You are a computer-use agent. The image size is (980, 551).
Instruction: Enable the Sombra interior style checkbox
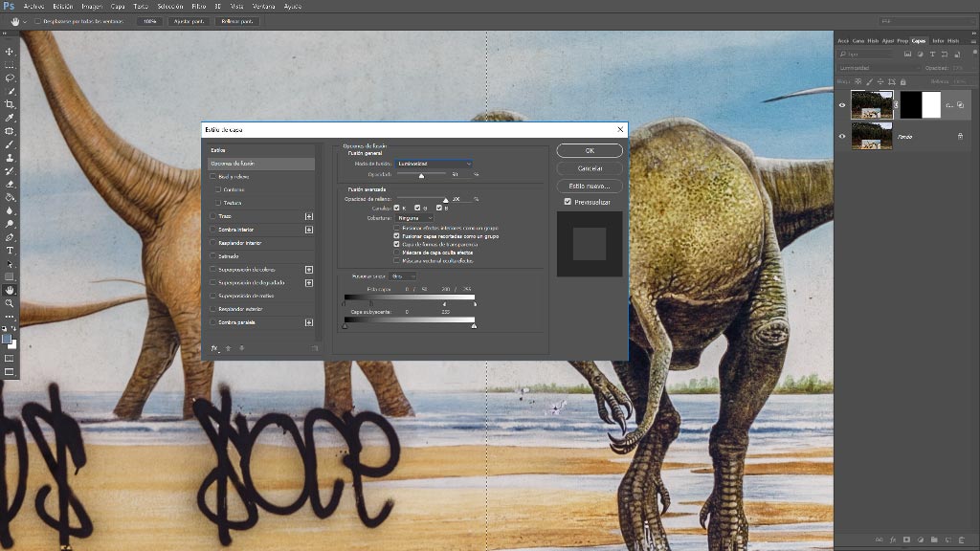(x=212, y=230)
